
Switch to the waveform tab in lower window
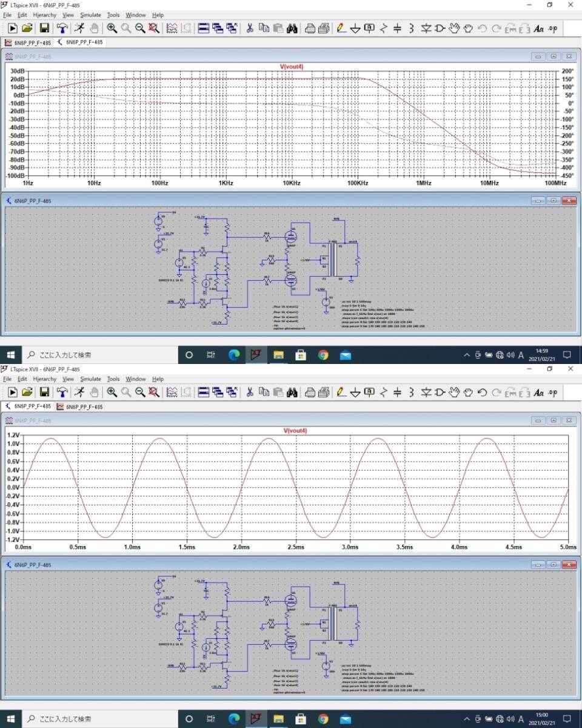coord(80,406)
